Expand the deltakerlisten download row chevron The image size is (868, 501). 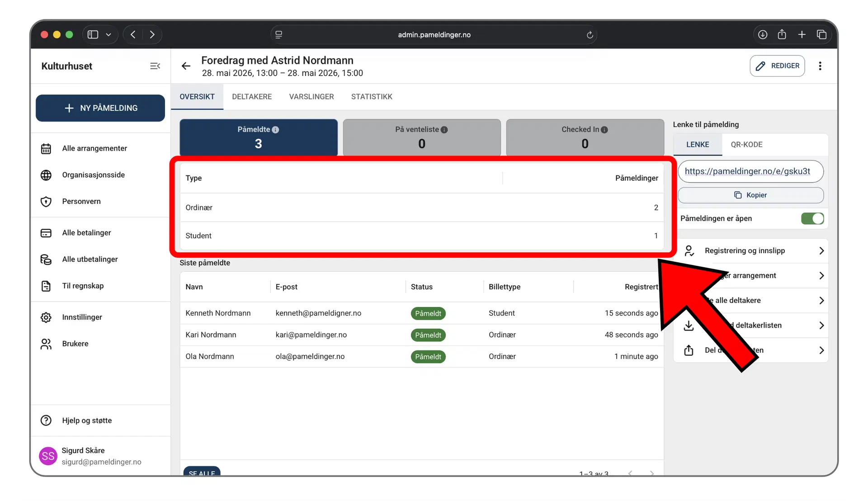821,326
